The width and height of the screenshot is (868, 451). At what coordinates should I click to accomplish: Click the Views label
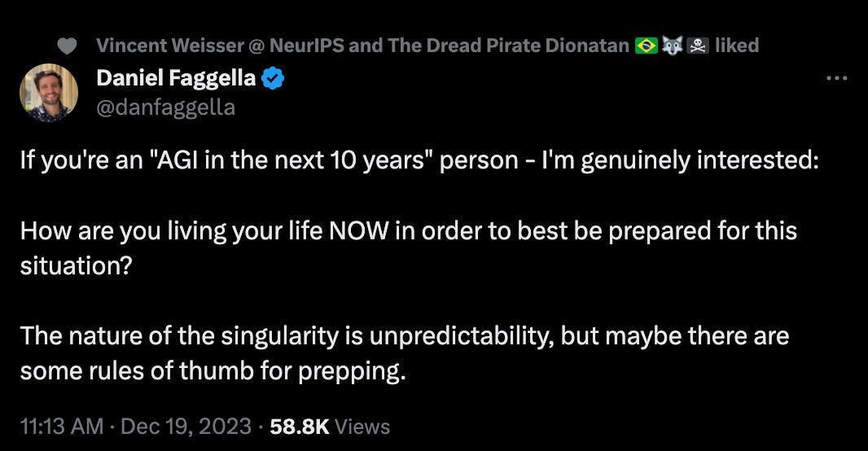click(362, 426)
